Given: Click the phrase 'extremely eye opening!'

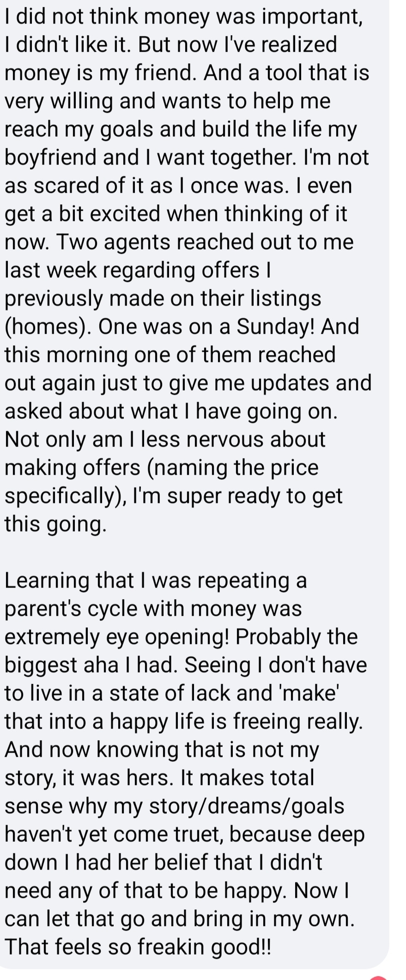Looking at the screenshot, I should click(116, 637).
